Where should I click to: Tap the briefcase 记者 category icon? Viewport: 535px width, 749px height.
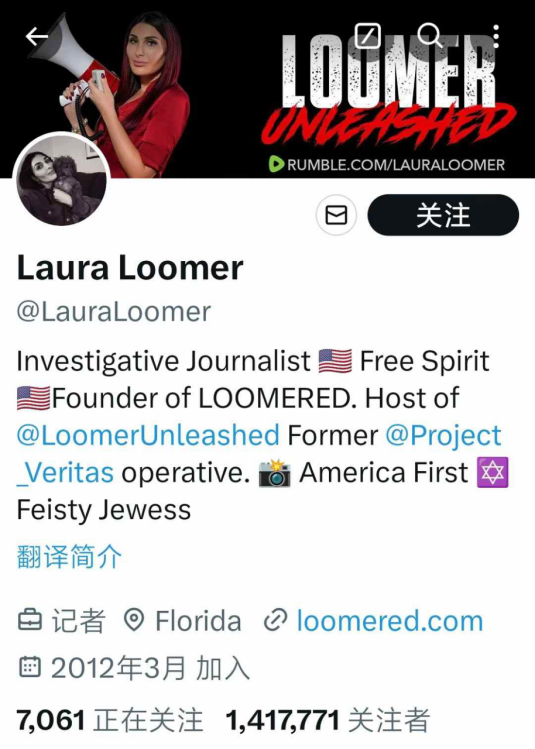point(30,620)
